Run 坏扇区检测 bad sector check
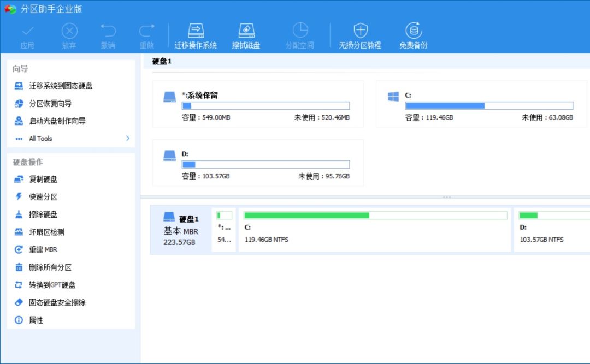 tap(39, 231)
